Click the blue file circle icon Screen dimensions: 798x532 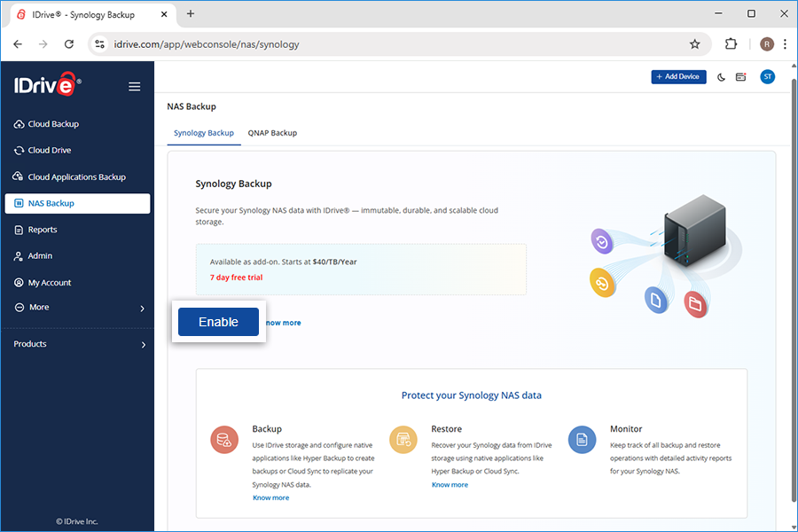(656, 300)
